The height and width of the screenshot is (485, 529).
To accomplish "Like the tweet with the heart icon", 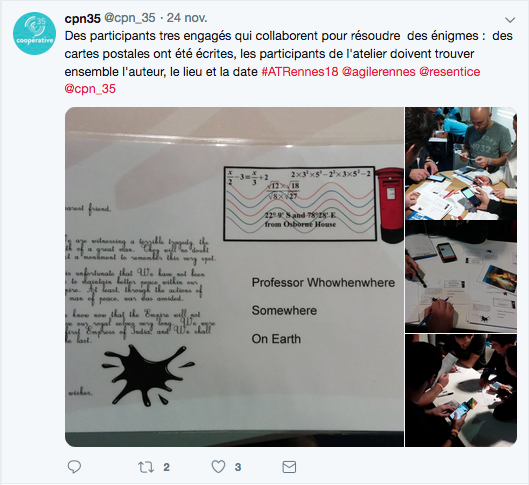I will 218,467.
